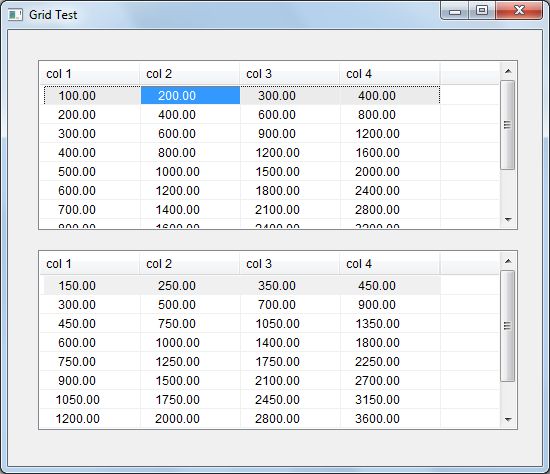Sort by col 4 header in the lower grid
550x474 pixels.
[x=390, y=264]
